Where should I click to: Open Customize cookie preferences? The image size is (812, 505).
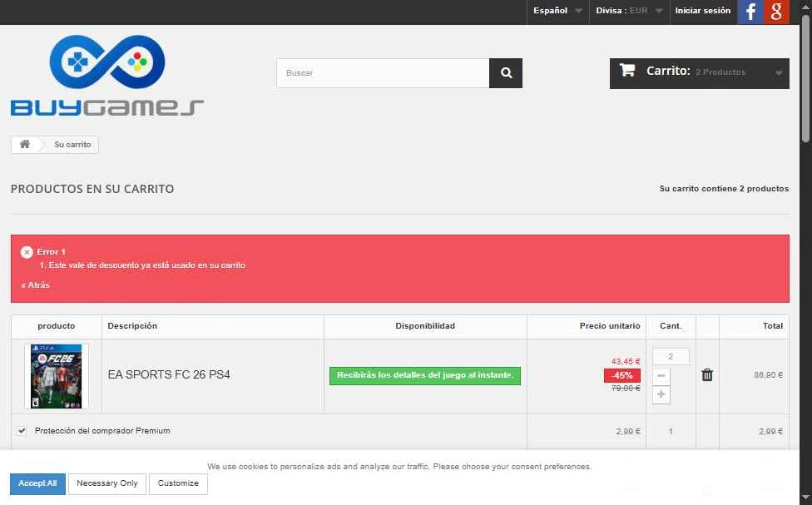click(178, 483)
